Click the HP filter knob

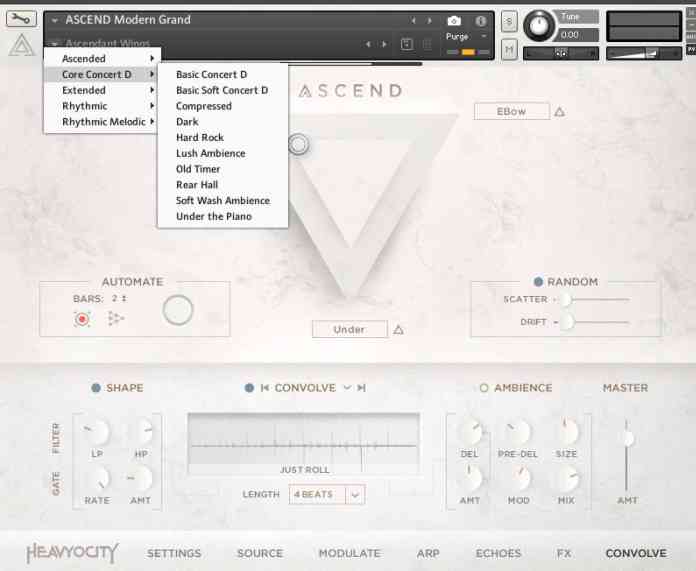142,432
